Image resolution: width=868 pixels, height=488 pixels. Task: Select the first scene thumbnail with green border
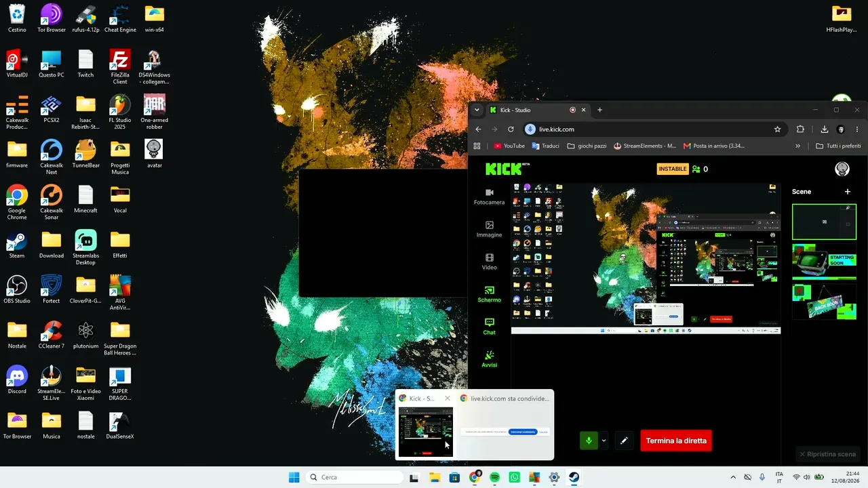coord(824,222)
